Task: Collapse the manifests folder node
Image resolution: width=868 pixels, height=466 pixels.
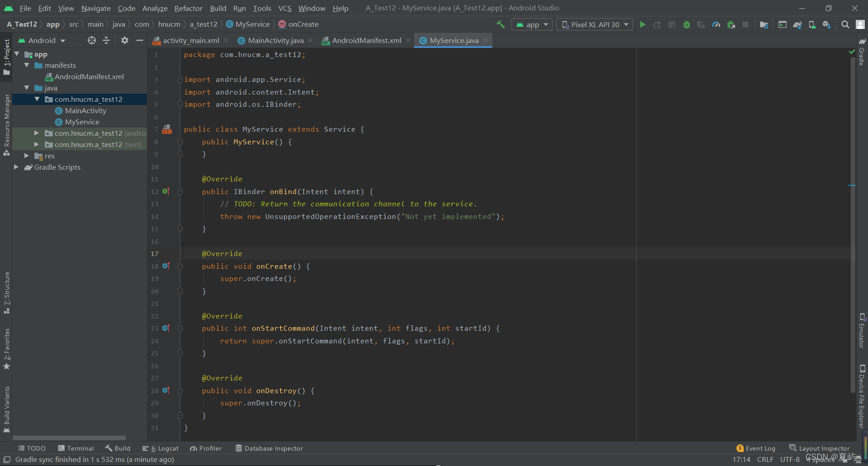Action: coord(27,65)
